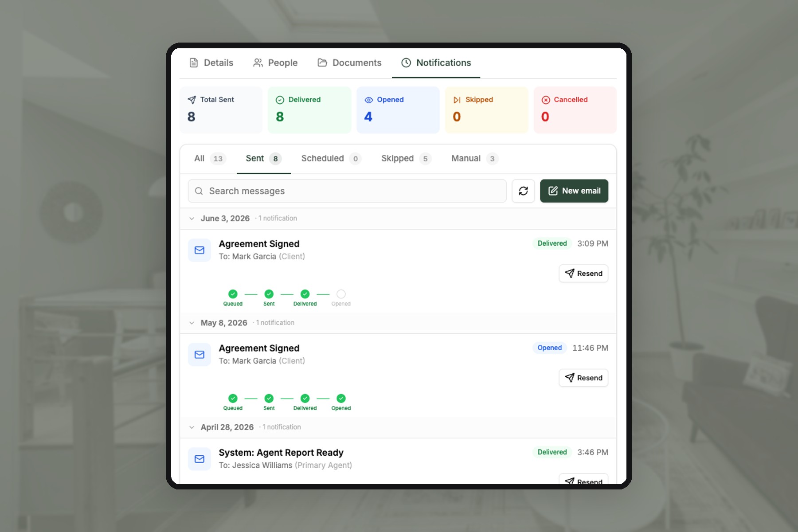This screenshot has width=798, height=532.
Task: Click the Total Sent paper plane icon
Action: (192, 100)
